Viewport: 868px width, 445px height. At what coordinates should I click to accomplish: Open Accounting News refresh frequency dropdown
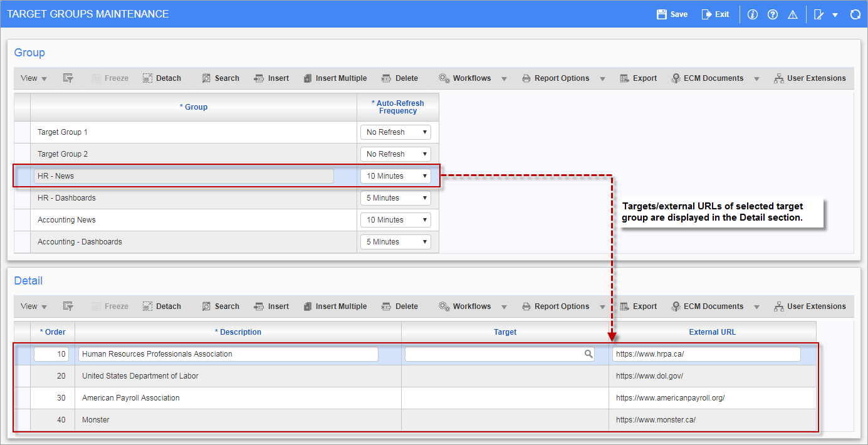point(395,220)
